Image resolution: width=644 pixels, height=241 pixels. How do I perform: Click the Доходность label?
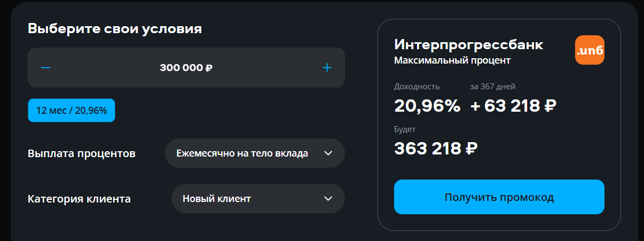pos(417,86)
